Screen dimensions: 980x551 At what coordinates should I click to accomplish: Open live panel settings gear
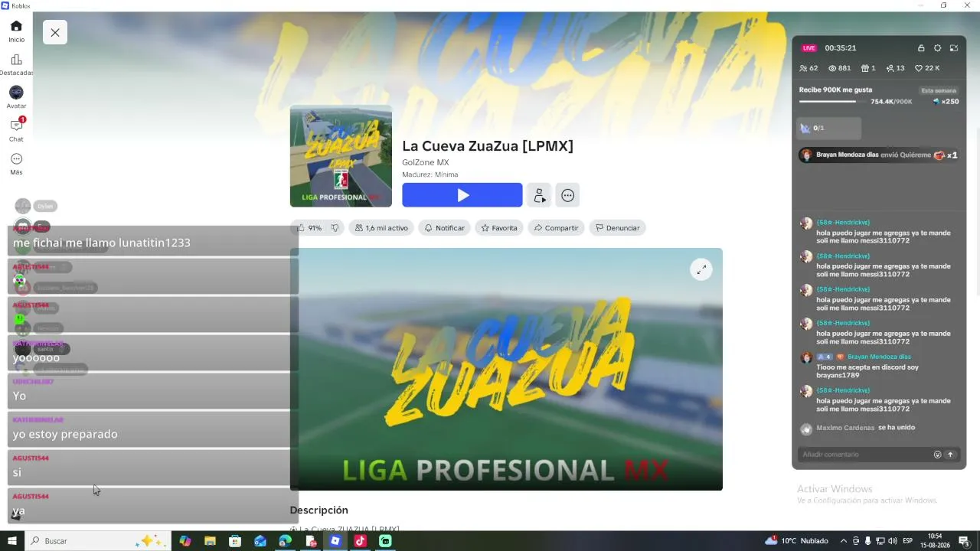(937, 48)
